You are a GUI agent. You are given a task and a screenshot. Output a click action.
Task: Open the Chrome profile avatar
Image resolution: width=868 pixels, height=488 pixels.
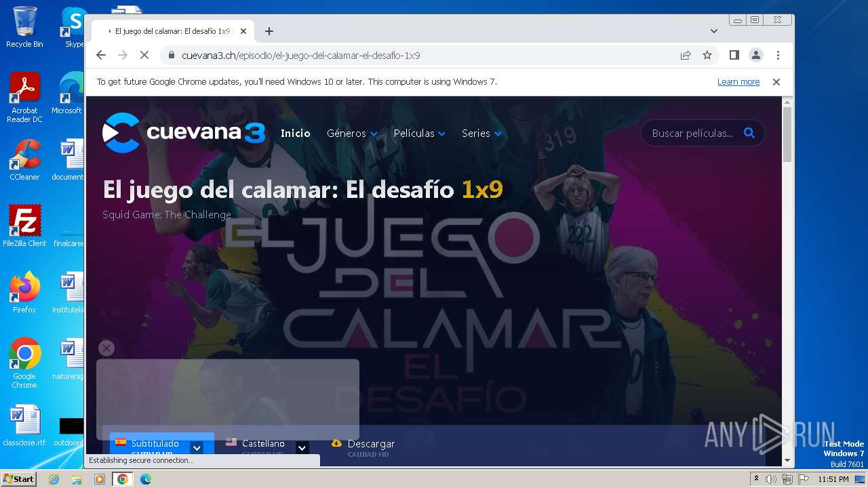pos(756,55)
